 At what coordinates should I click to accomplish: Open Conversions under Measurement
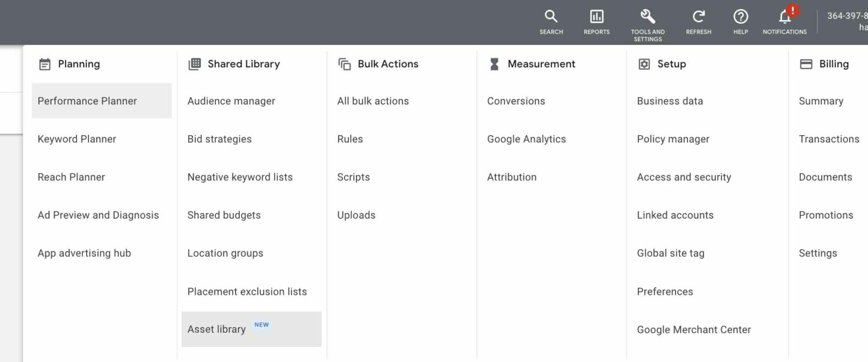click(x=516, y=101)
